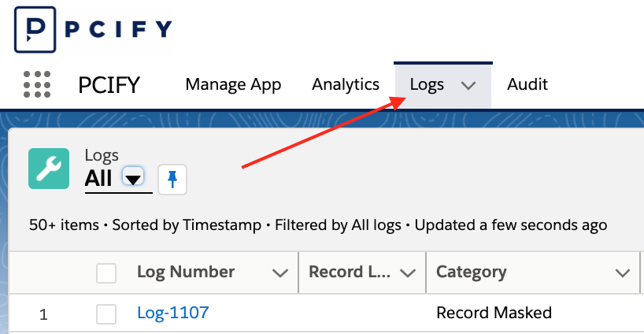Screen dimensions: 644x334
Task: Switch to the Analytics tab
Action: [346, 84]
